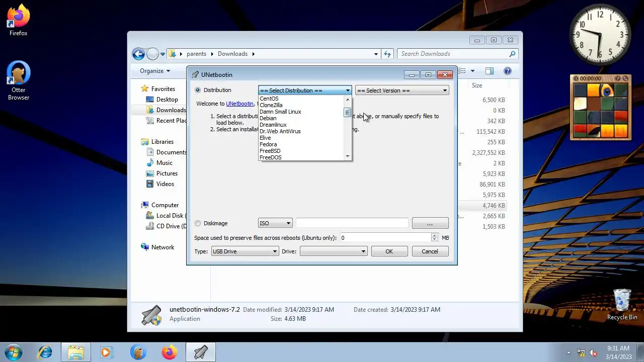Open the Recycle Bin icon
Image resolution: width=644 pixels, height=362 pixels.
622,305
